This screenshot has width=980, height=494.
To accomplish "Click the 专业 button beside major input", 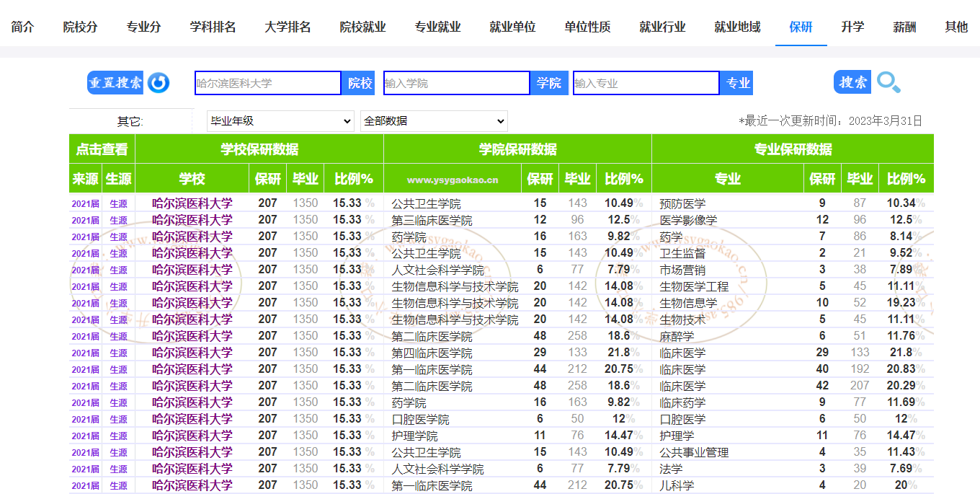I will (x=738, y=83).
